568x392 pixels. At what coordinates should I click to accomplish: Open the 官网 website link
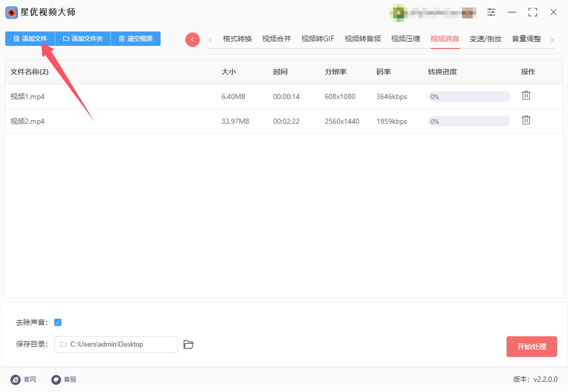click(24, 379)
